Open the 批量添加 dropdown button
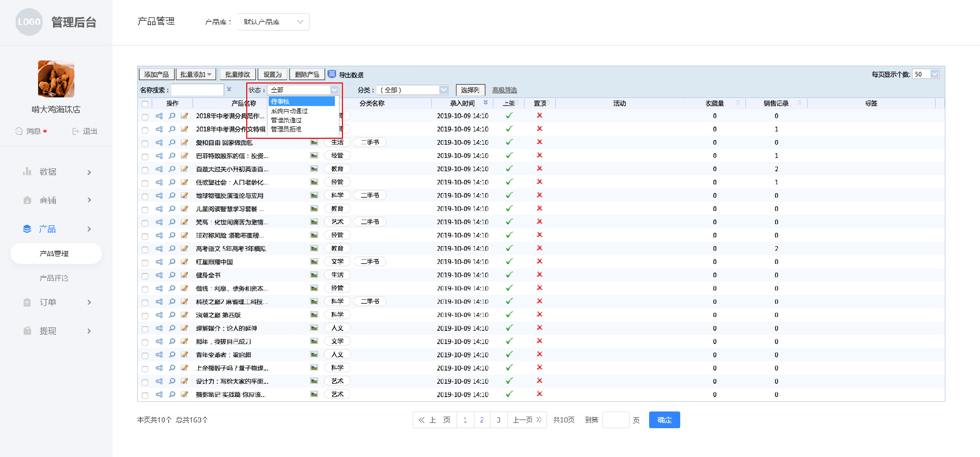This screenshot has width=980, height=457. click(x=196, y=74)
